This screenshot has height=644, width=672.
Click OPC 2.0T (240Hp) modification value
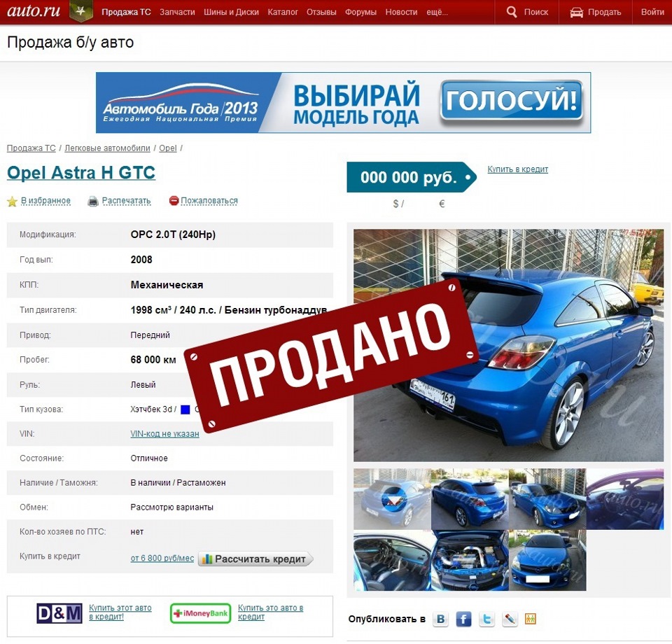coord(173,234)
